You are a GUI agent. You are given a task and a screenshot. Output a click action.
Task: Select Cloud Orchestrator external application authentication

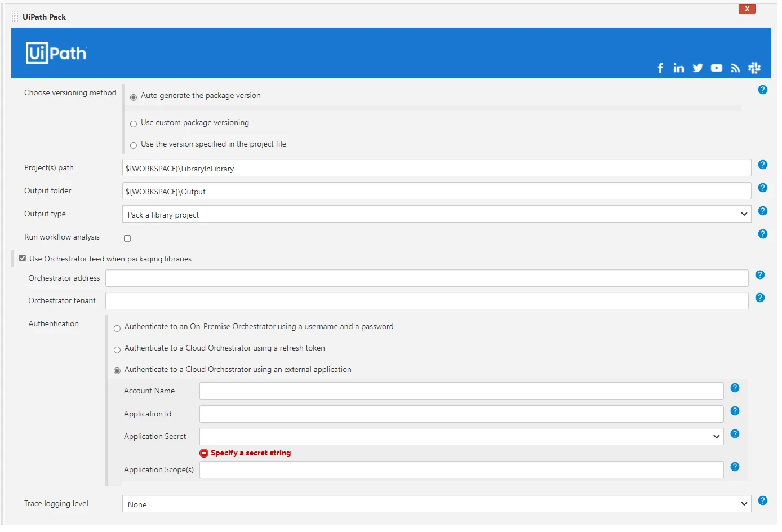click(117, 371)
